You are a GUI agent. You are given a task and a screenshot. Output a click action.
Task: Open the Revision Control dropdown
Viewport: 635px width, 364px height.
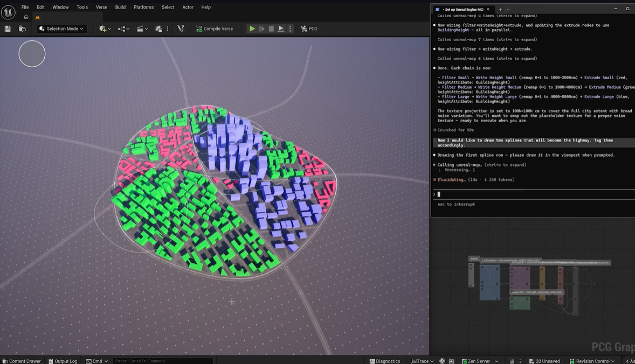592,361
